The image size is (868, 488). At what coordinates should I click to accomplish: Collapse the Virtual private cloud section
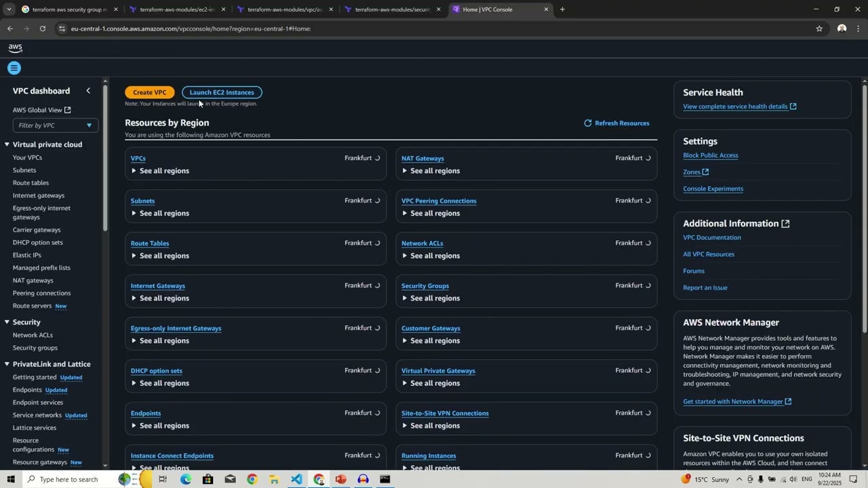[7, 144]
